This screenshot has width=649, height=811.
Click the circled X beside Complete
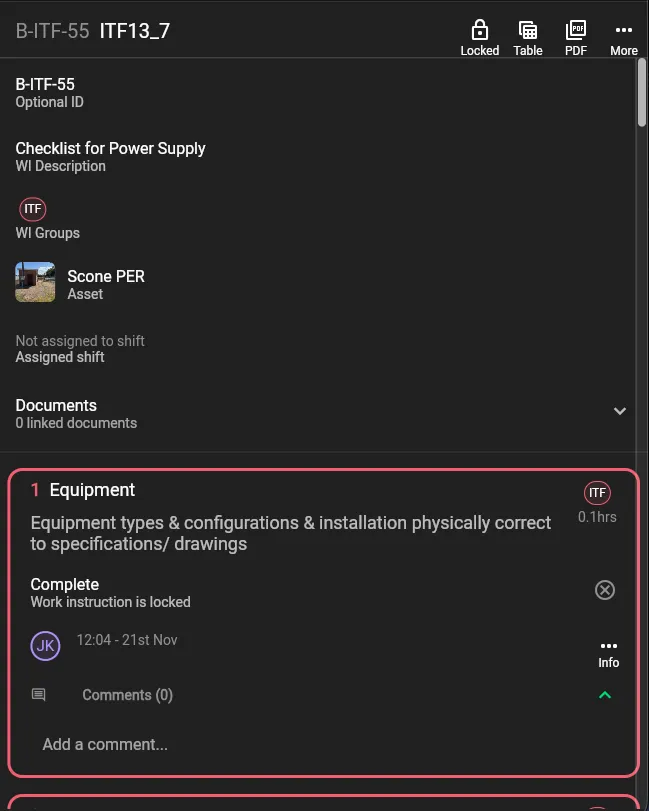(605, 590)
